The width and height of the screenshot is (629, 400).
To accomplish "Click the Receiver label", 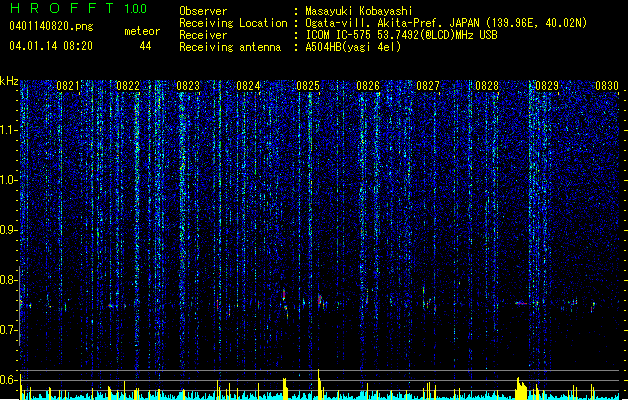I will [203, 35].
